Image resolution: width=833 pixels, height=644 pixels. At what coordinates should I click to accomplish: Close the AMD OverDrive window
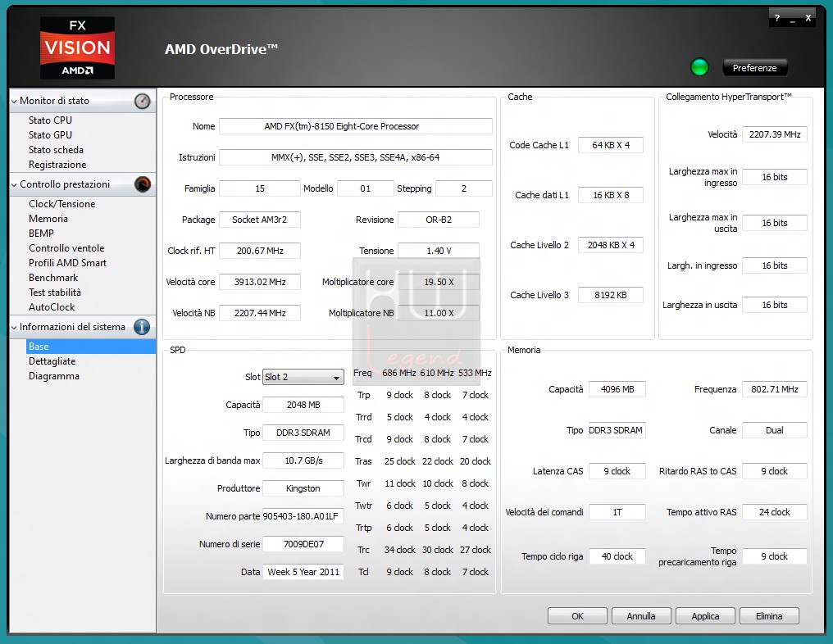(x=808, y=18)
